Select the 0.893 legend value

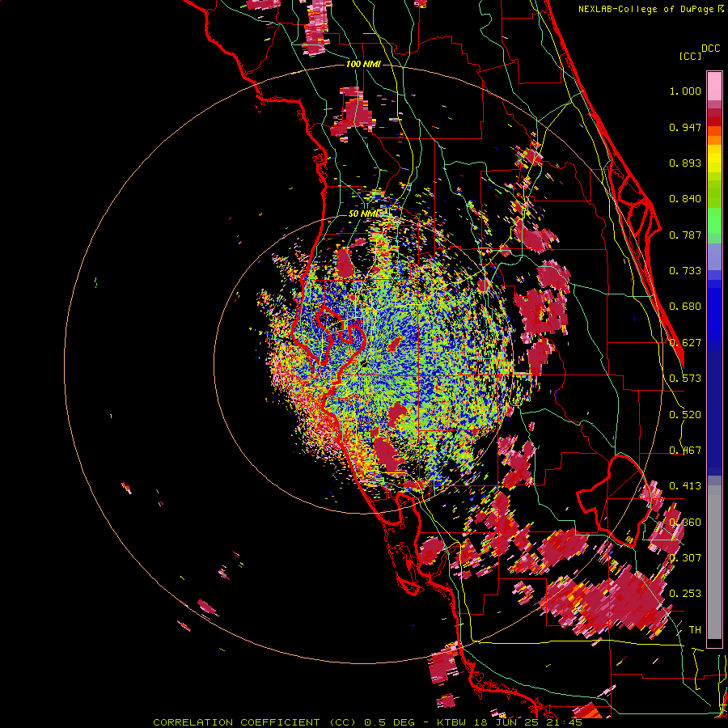point(685,163)
